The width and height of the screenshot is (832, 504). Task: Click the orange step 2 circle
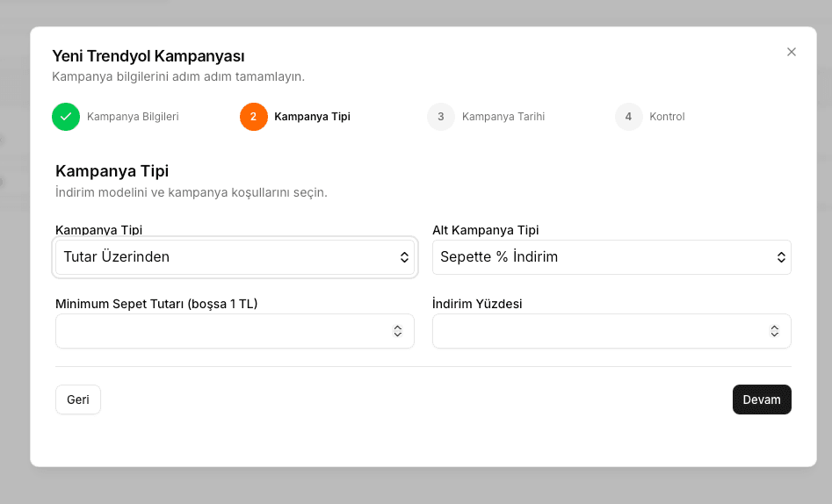point(254,117)
